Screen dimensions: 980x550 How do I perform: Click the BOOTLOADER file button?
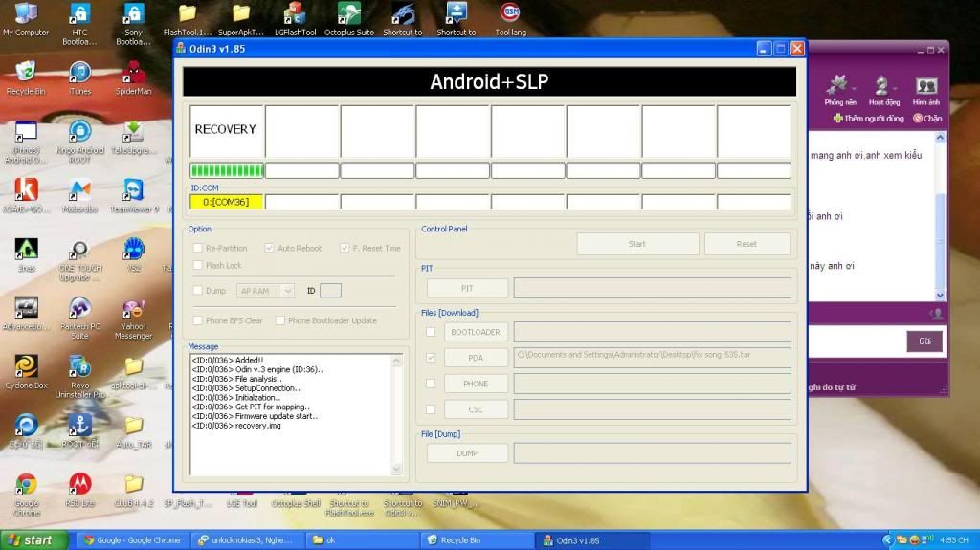pos(476,332)
